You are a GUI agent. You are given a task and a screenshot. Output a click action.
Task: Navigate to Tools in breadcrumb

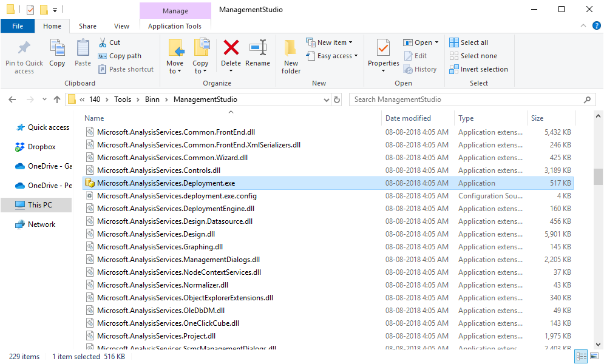coord(123,99)
